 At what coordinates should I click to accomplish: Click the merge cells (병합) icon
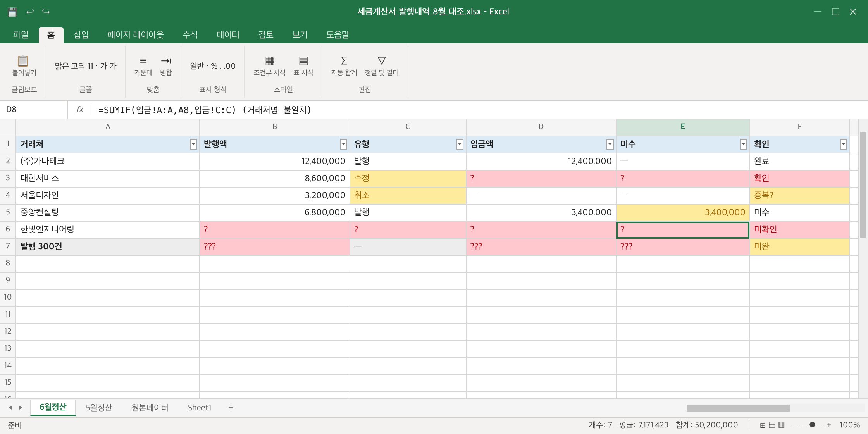click(166, 61)
